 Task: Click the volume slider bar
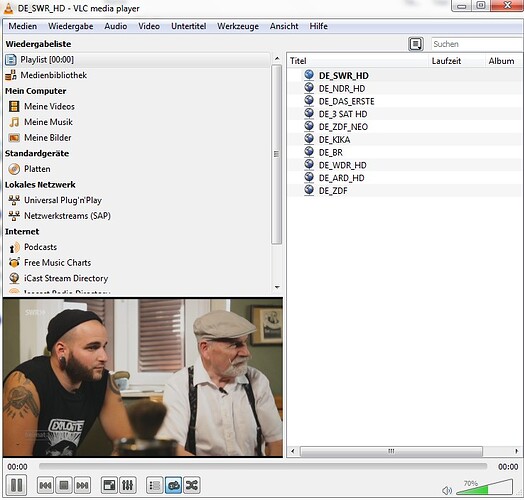(x=485, y=487)
